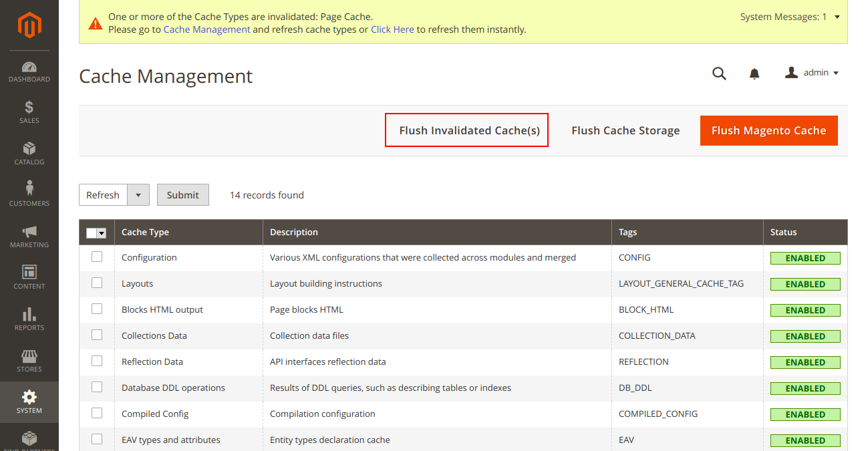Click the Cache Type column header
Image resolution: width=868 pixels, height=451 pixels.
click(x=188, y=232)
